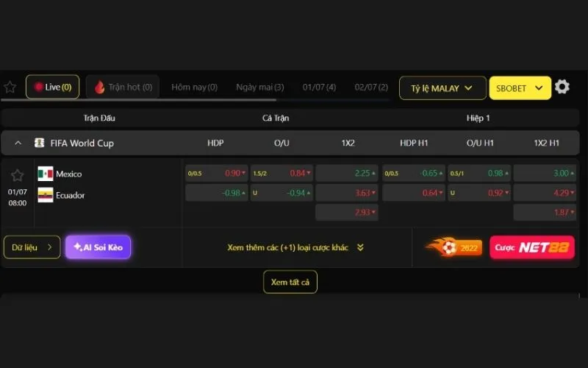This screenshot has height=368, width=588.
Task: Click the Cược NET88 bet button
Action: 531,247
